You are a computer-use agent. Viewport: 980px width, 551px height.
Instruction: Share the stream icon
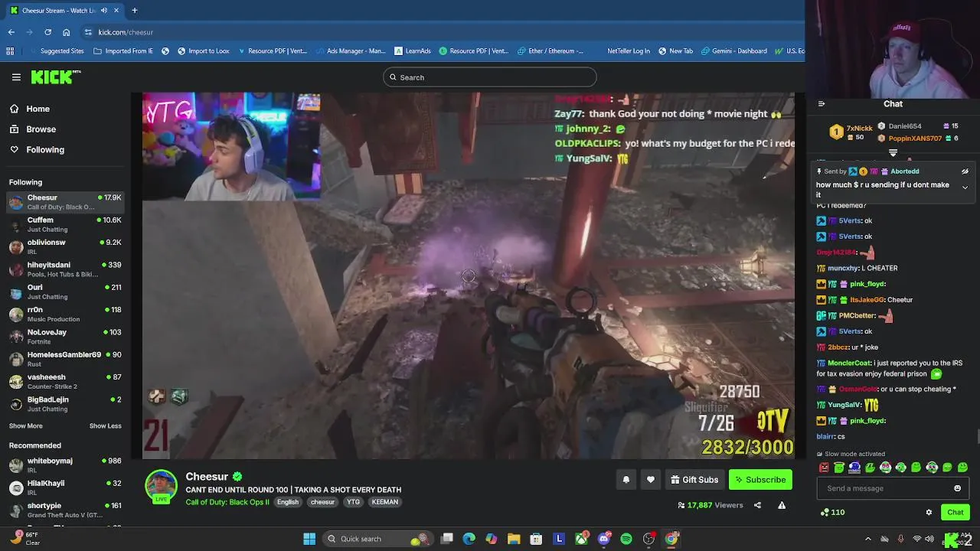[x=757, y=505]
